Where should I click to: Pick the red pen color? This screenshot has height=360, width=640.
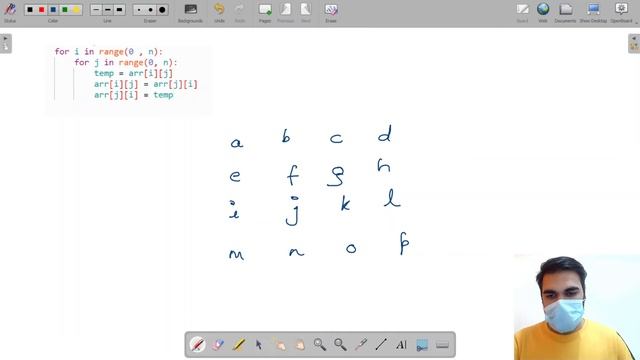point(41,9)
